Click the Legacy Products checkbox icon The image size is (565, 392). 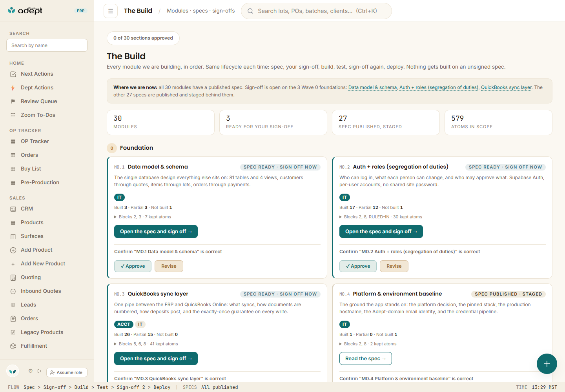coord(13,332)
